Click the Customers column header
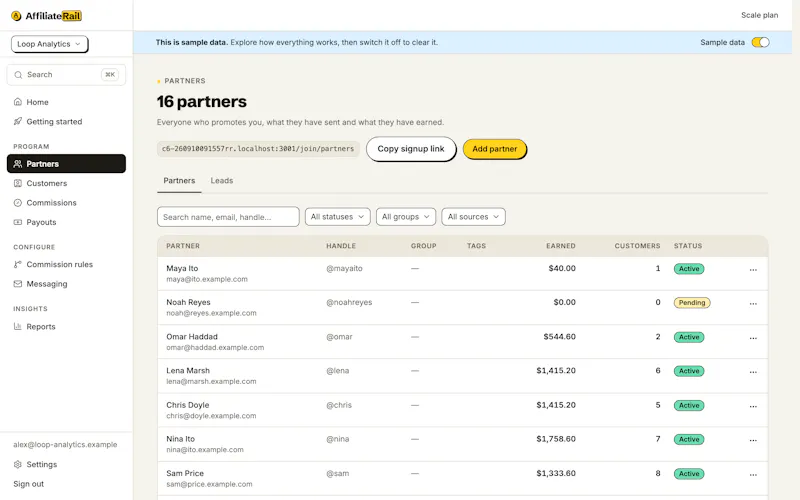Image resolution: width=800 pixels, height=500 pixels. click(637, 246)
